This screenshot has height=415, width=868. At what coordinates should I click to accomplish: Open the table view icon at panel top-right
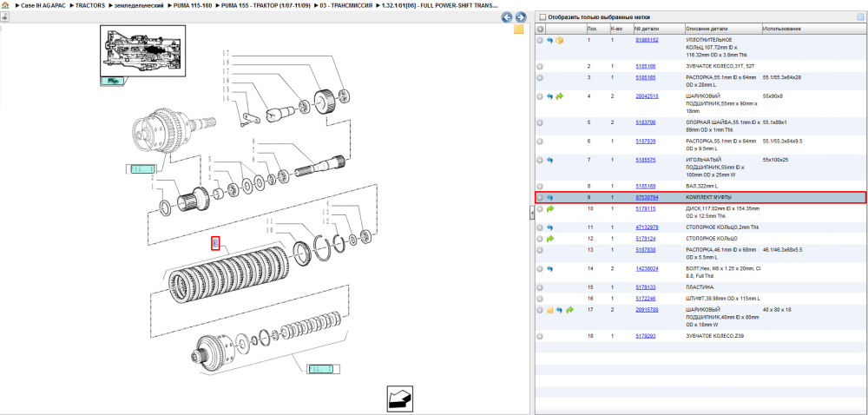coord(860,17)
